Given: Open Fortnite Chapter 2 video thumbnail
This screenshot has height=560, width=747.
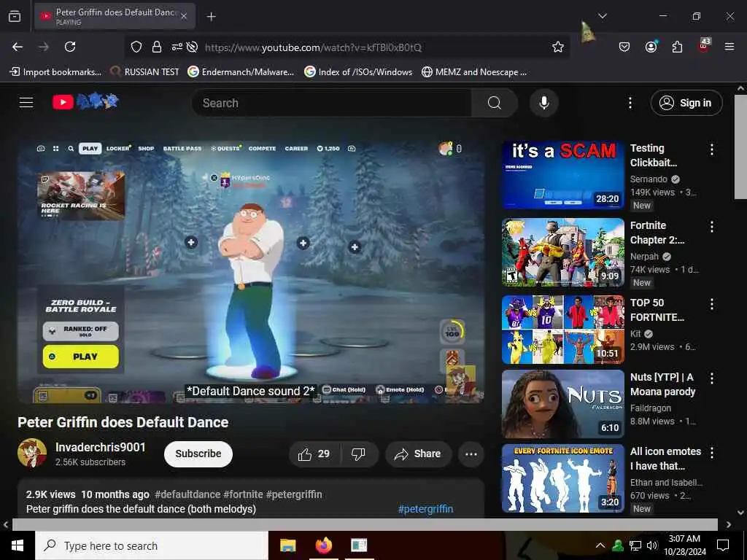Looking at the screenshot, I should 563,252.
